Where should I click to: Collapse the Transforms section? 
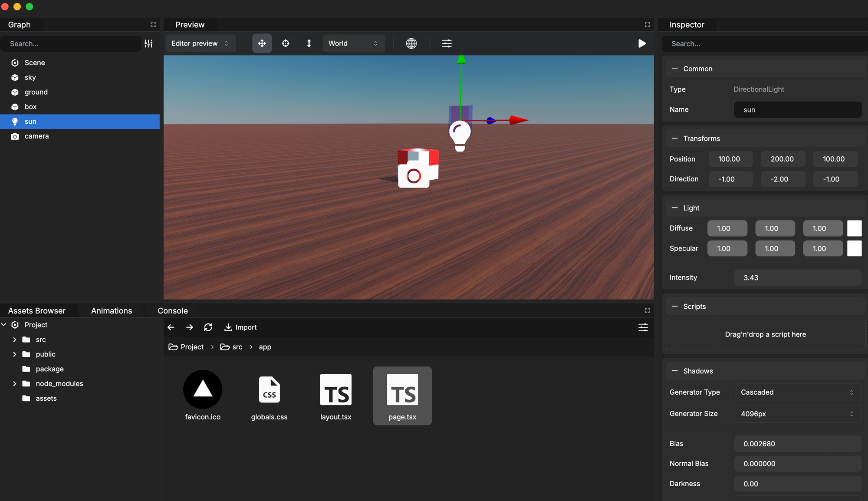(674, 138)
